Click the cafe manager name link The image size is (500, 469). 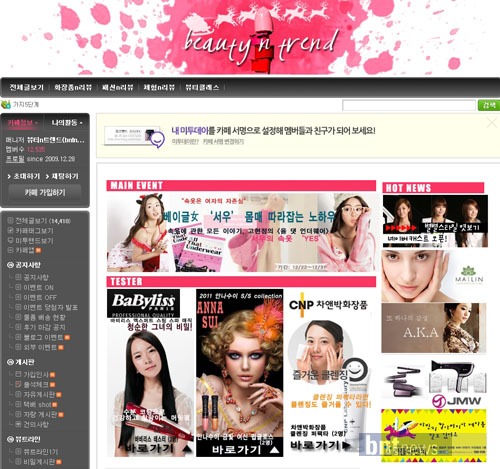pos(55,140)
